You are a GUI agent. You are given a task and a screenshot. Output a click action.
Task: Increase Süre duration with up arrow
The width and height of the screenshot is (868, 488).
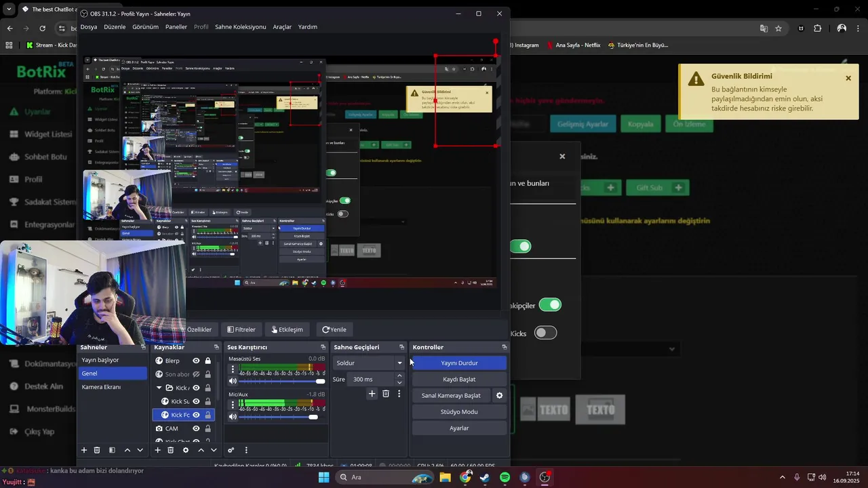coord(399,376)
